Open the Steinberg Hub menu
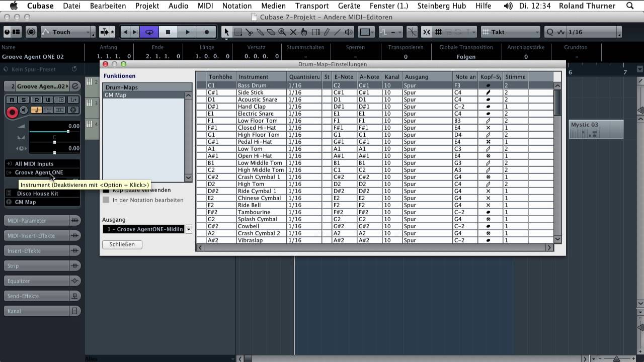644x362 pixels. [x=441, y=6]
